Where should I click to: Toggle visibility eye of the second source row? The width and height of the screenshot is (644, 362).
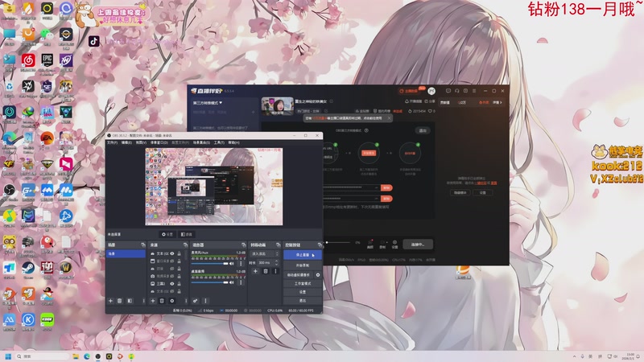click(172, 261)
